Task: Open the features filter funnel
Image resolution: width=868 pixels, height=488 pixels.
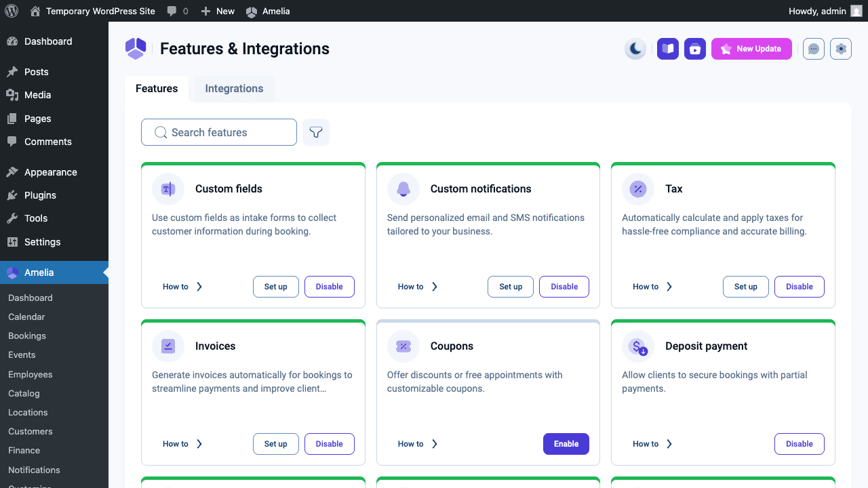Action: [x=316, y=132]
